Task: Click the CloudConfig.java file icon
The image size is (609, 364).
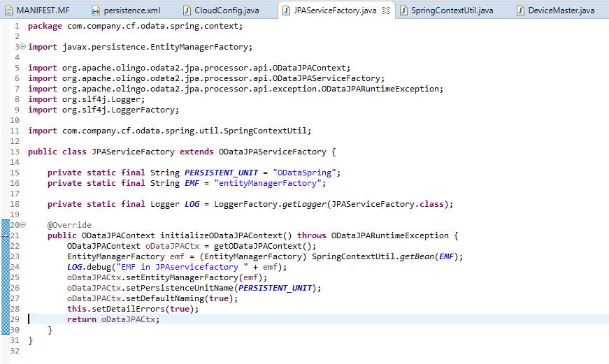Action: (187, 10)
